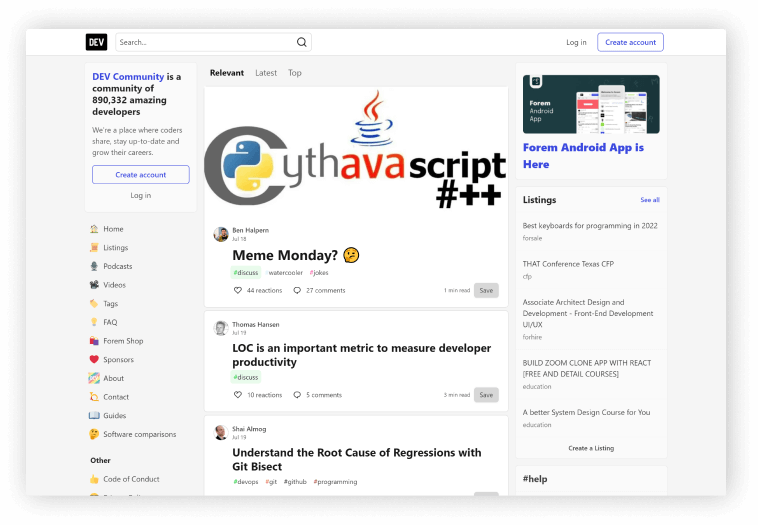Switch to the Relevant feed tab

[227, 73]
